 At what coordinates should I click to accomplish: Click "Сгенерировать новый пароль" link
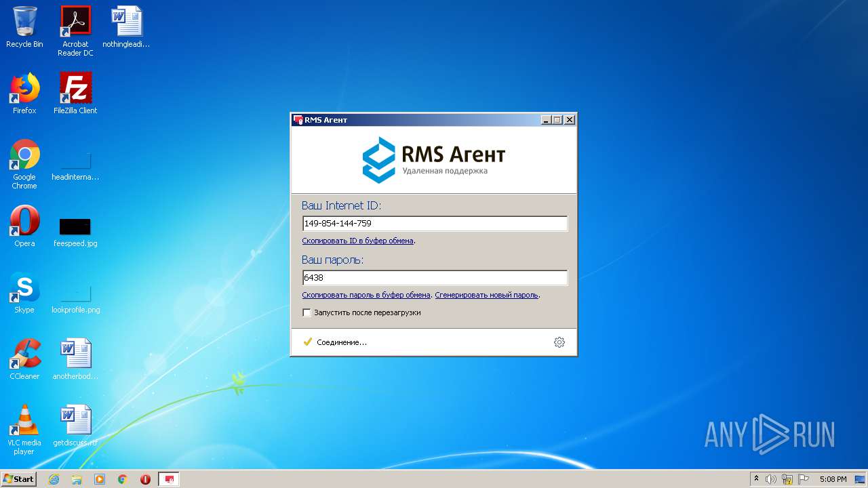point(486,295)
